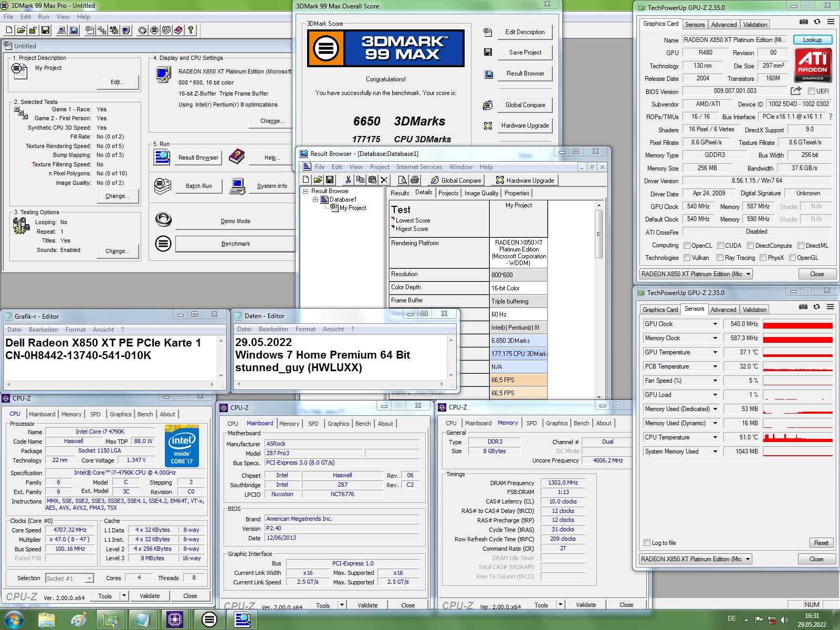Image resolution: width=840 pixels, height=630 pixels.
Task: Click Open project folder icon in 3DMark toolbar
Action: click(x=21, y=30)
